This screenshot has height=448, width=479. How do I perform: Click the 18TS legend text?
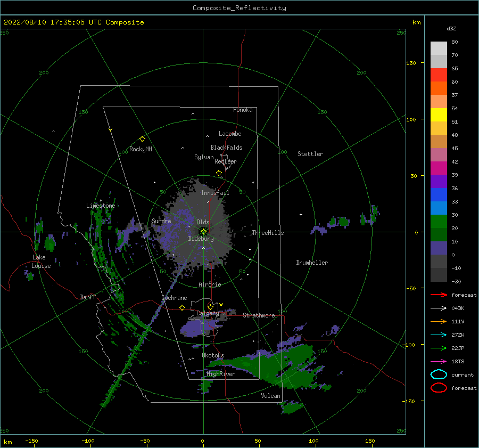[458, 362]
